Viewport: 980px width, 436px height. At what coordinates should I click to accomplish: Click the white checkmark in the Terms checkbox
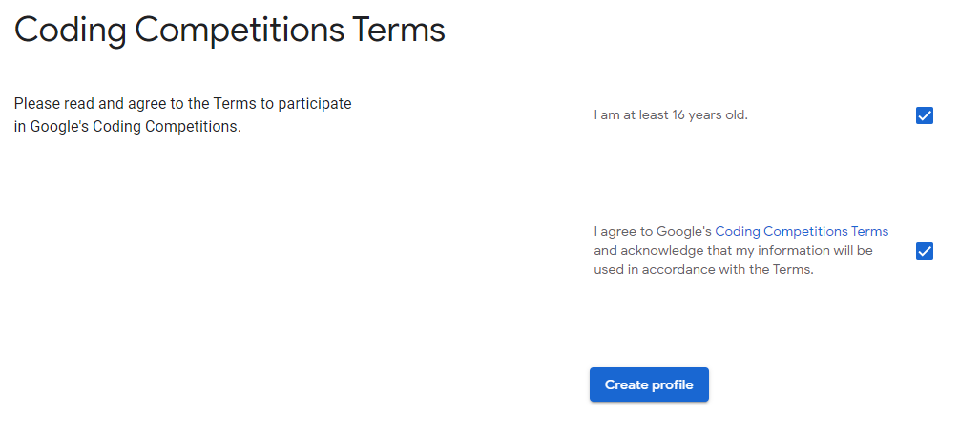tap(924, 251)
